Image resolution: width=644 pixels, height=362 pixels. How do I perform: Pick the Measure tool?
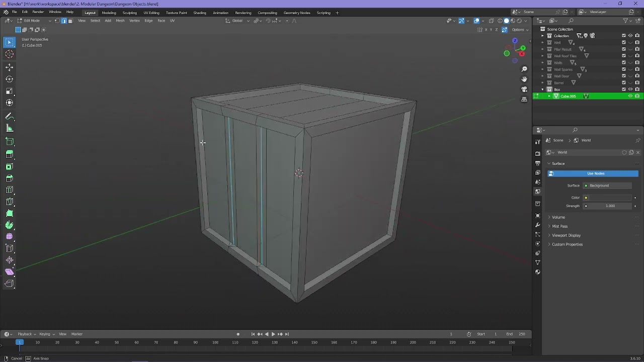[x=10, y=129]
